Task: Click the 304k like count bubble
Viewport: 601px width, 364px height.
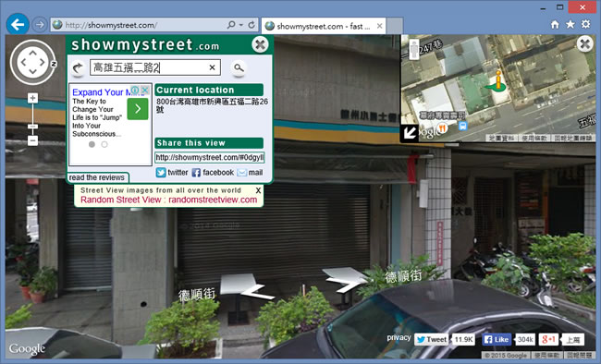Action: 525,339
